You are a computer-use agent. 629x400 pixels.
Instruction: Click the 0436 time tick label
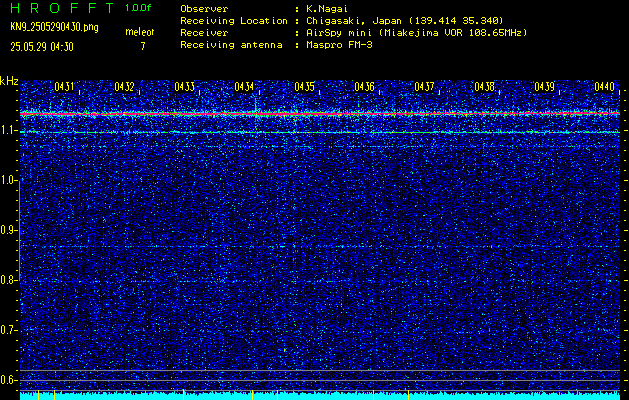click(x=364, y=86)
